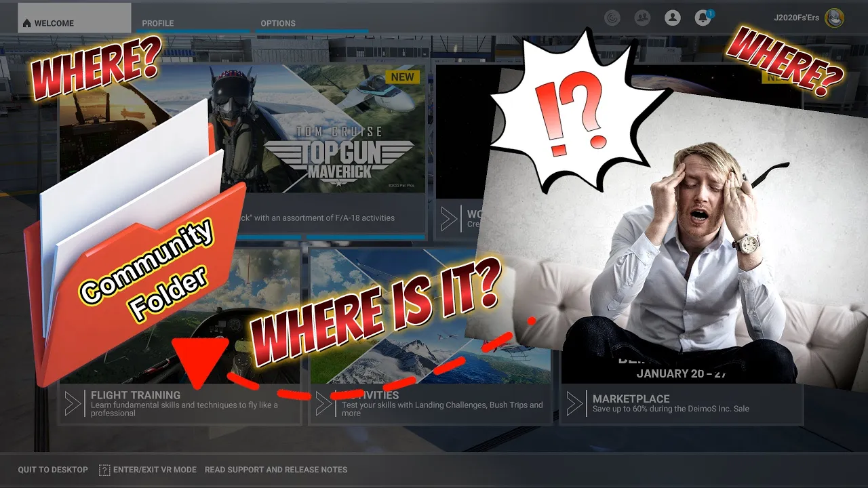Click the J2020Fs'Ers player avatar
Image resolution: width=868 pixels, height=488 pixels.
tap(834, 18)
